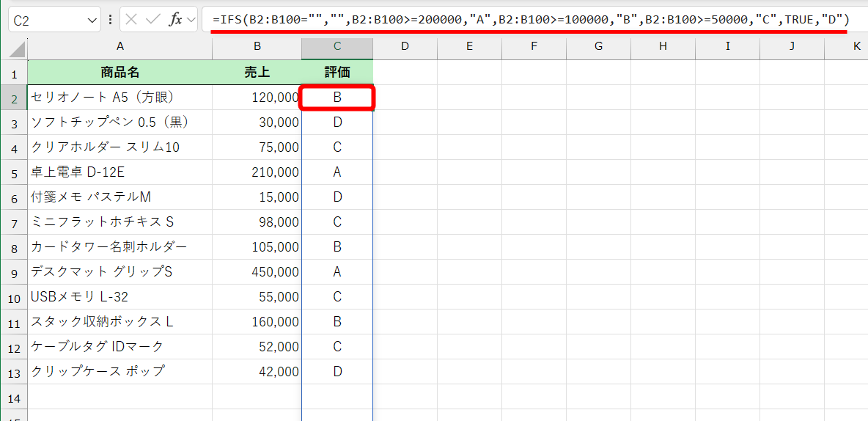Select column G header
Image resolution: width=868 pixels, height=421 pixels.
[x=598, y=47]
